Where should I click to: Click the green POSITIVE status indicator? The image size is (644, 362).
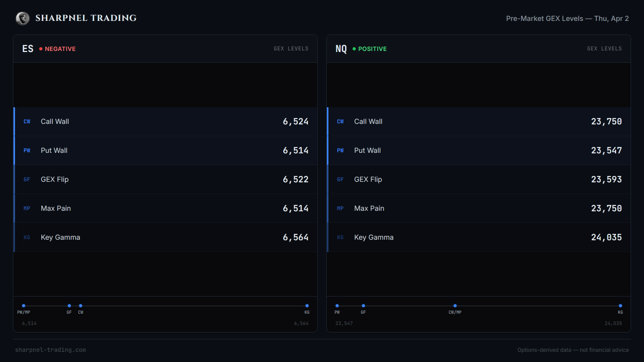click(x=370, y=49)
